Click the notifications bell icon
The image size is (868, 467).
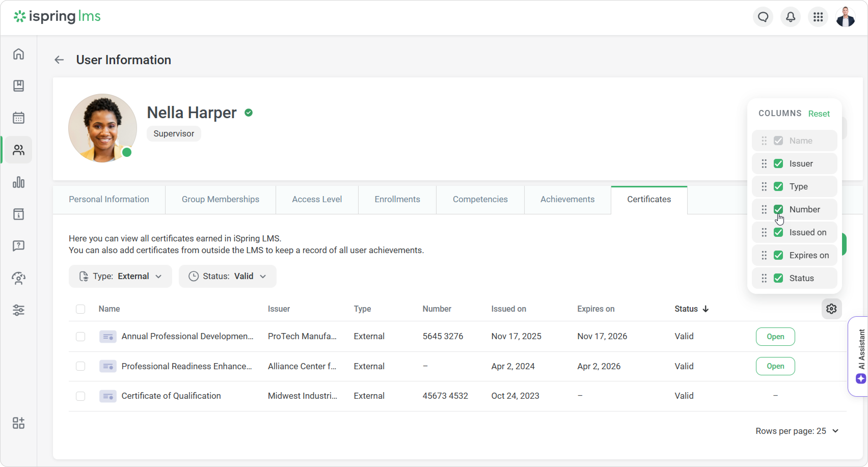[791, 17]
